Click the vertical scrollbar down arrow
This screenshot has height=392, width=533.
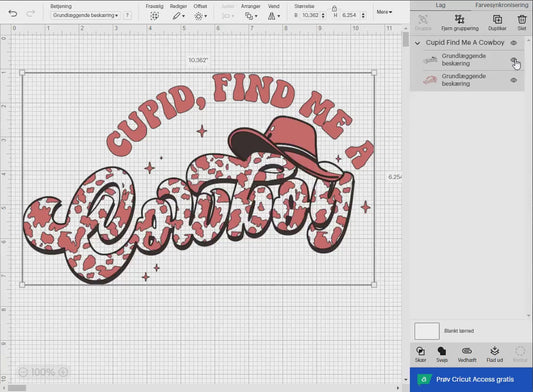(x=406, y=379)
